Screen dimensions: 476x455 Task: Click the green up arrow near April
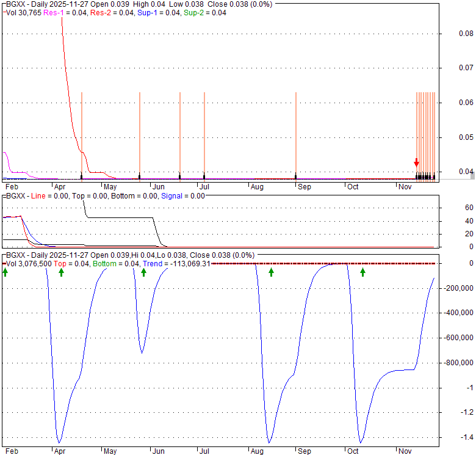point(61,272)
